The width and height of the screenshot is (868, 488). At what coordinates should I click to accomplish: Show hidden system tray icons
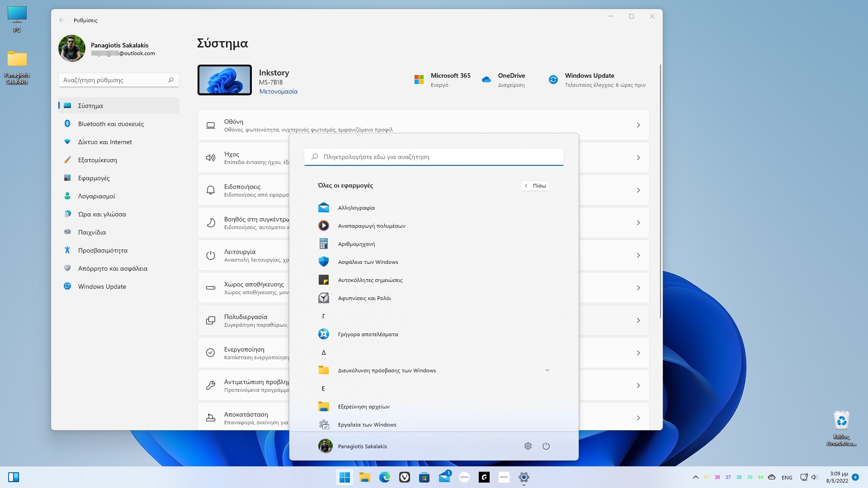pos(696,477)
